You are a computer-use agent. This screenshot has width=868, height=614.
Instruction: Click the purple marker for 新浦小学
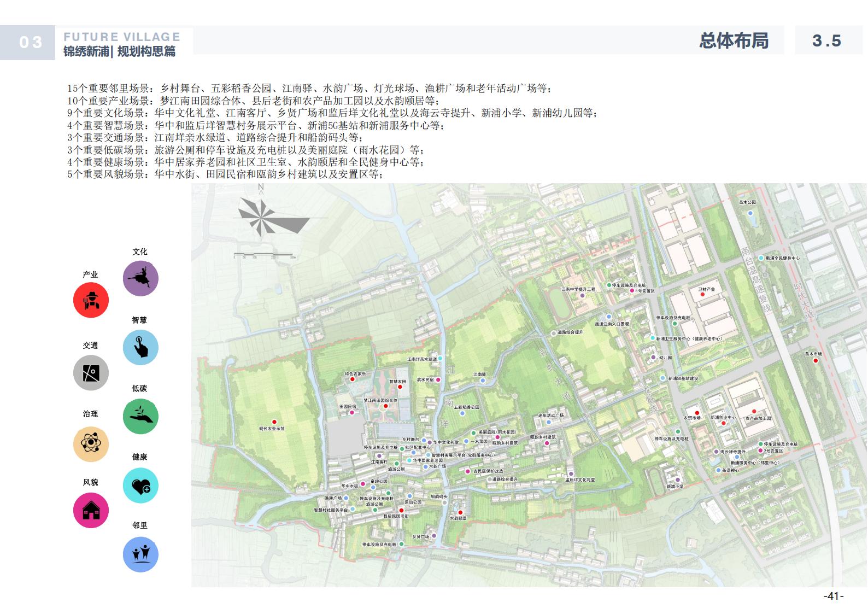click(678, 480)
